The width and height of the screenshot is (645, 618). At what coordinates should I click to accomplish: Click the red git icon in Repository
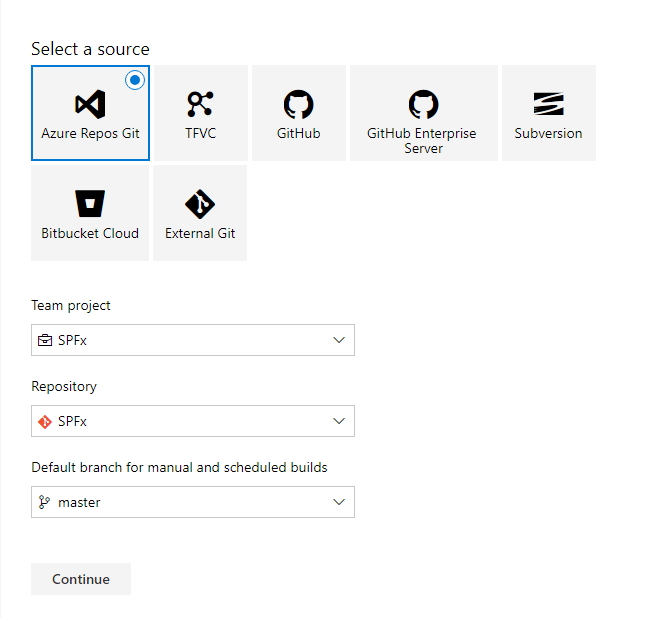tap(45, 422)
